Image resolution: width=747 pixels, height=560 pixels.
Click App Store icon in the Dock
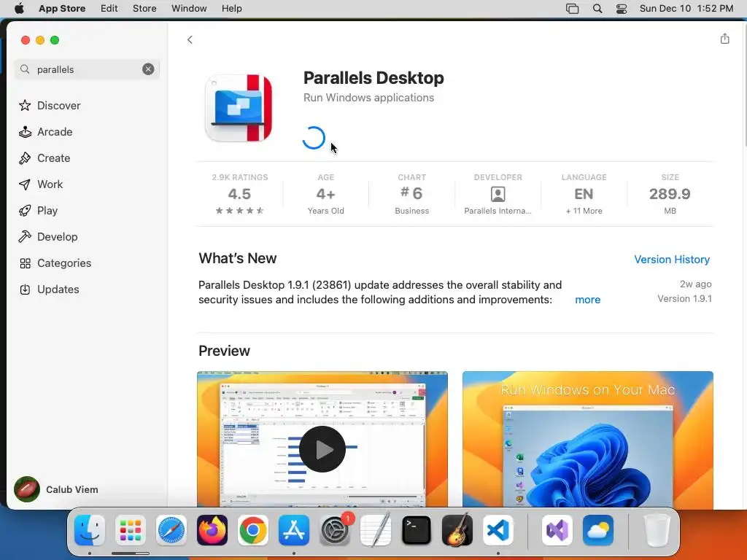click(x=294, y=530)
